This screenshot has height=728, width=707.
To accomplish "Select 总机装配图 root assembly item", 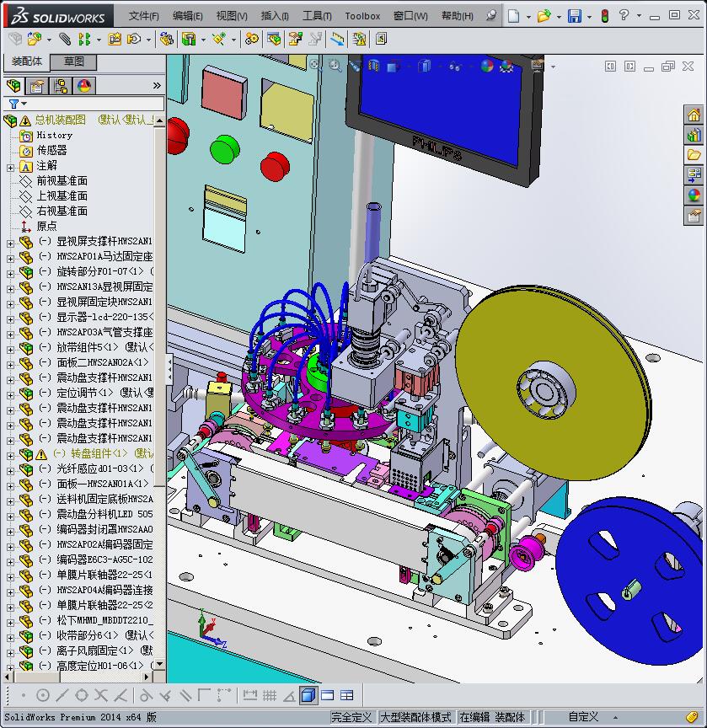I will [61, 120].
